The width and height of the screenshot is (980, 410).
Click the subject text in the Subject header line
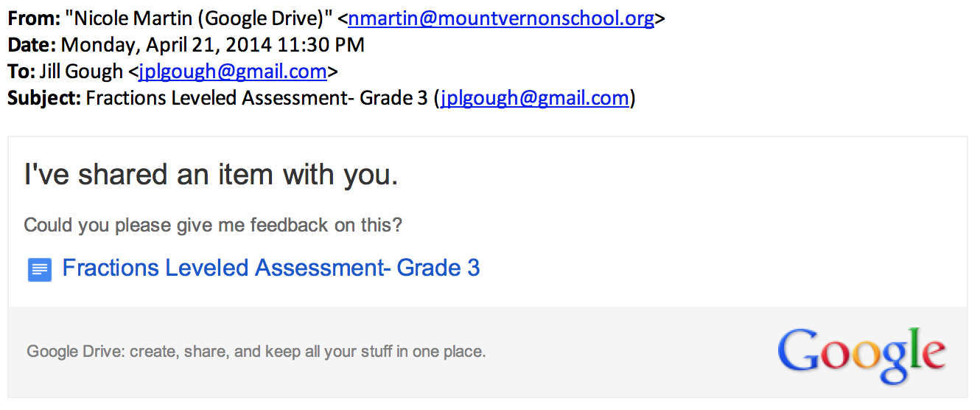(256, 98)
